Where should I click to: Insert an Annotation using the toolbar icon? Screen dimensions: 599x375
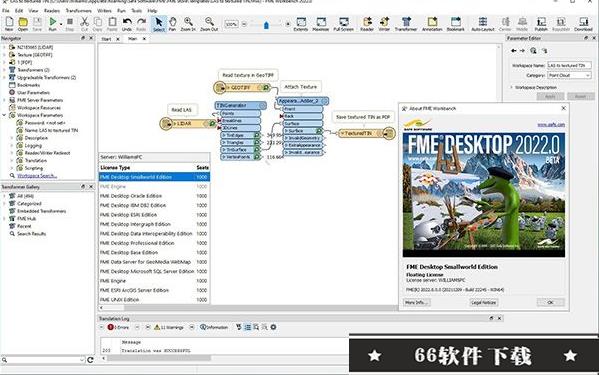[x=432, y=24]
